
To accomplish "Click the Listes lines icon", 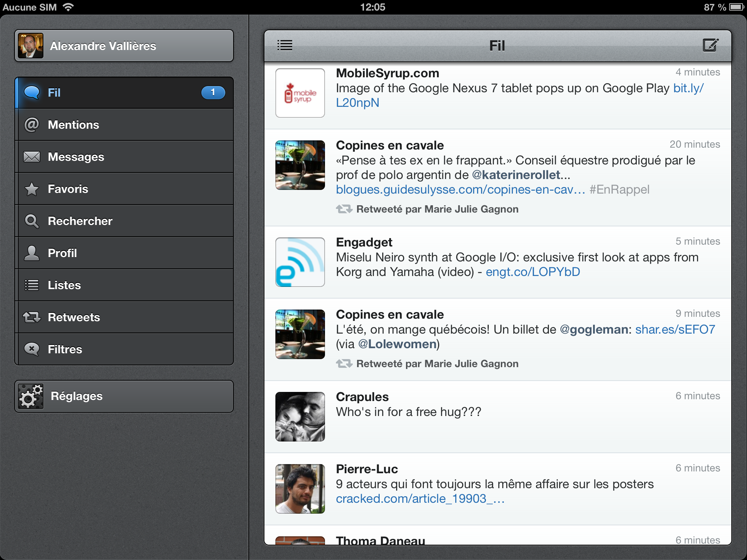I will (32, 285).
